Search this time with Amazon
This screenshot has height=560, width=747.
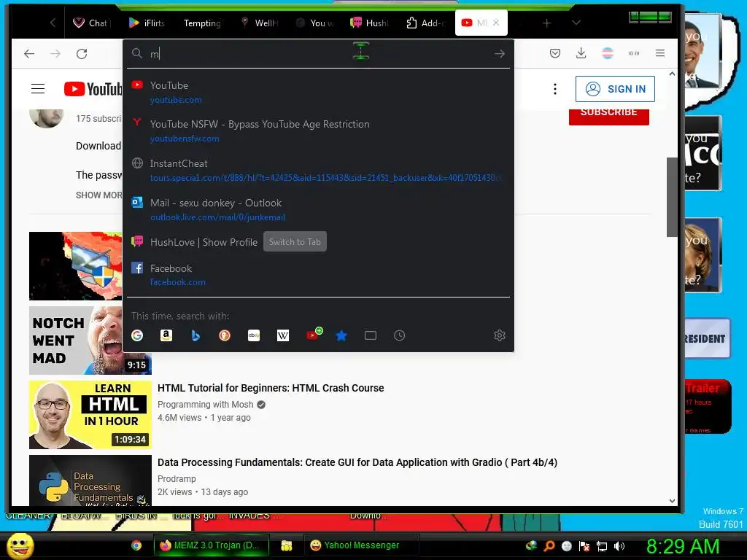166,335
